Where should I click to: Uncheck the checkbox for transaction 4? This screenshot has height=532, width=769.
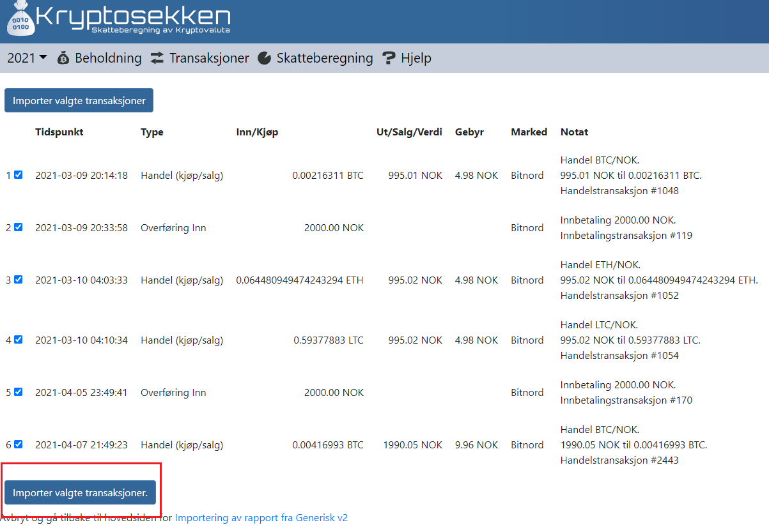18,340
